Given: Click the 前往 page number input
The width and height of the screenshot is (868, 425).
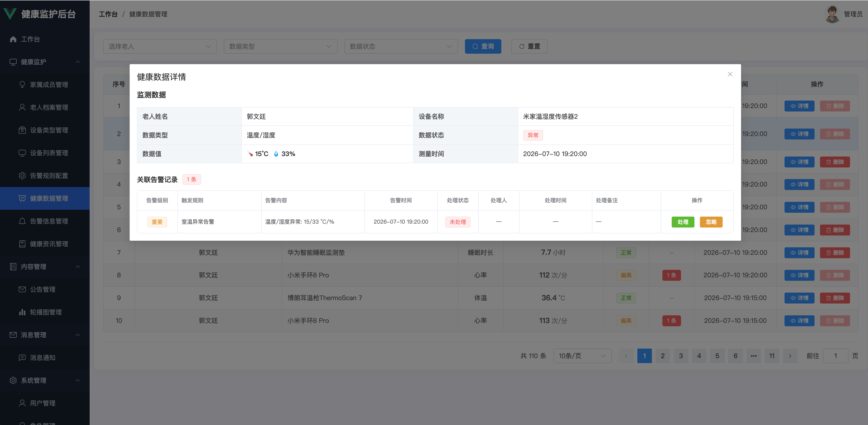Looking at the screenshot, I should [835, 356].
